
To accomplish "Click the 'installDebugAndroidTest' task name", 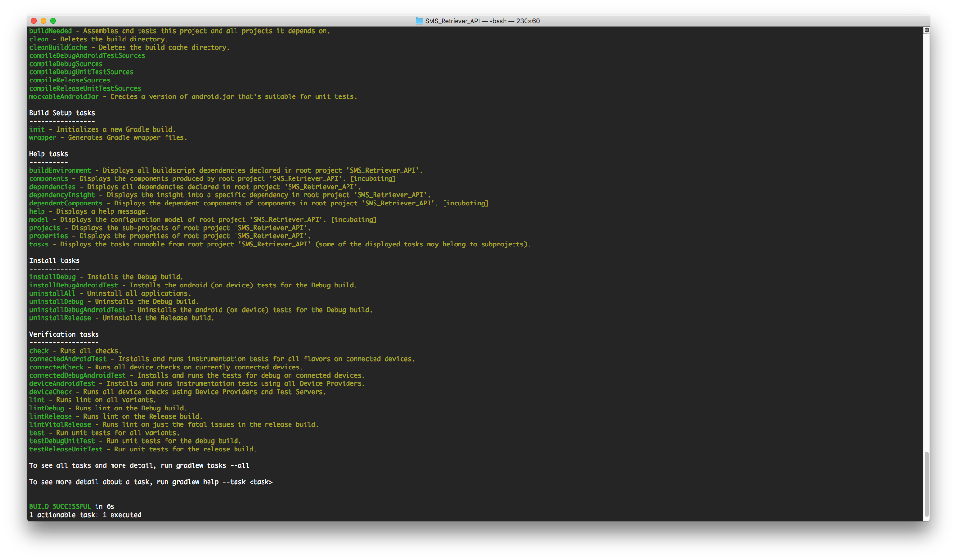I will [74, 285].
